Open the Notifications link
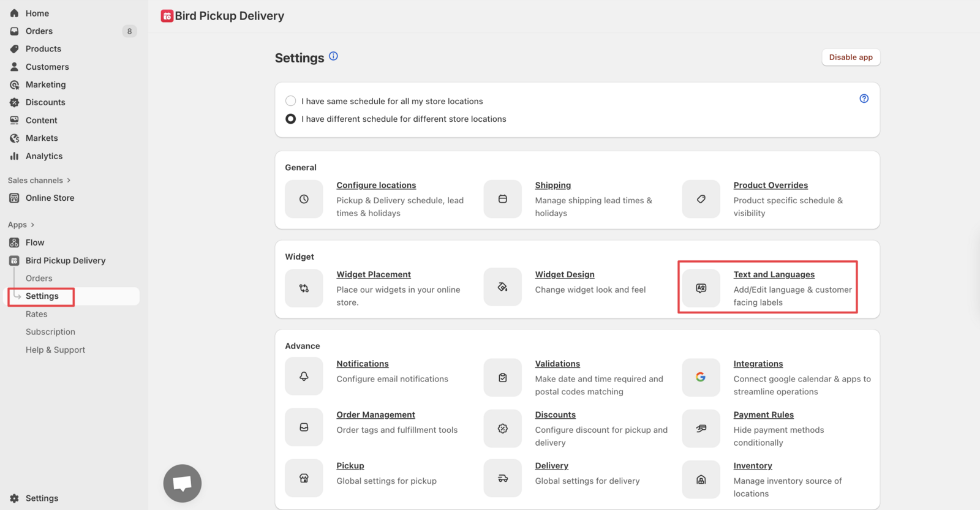The width and height of the screenshot is (980, 510). (x=363, y=364)
